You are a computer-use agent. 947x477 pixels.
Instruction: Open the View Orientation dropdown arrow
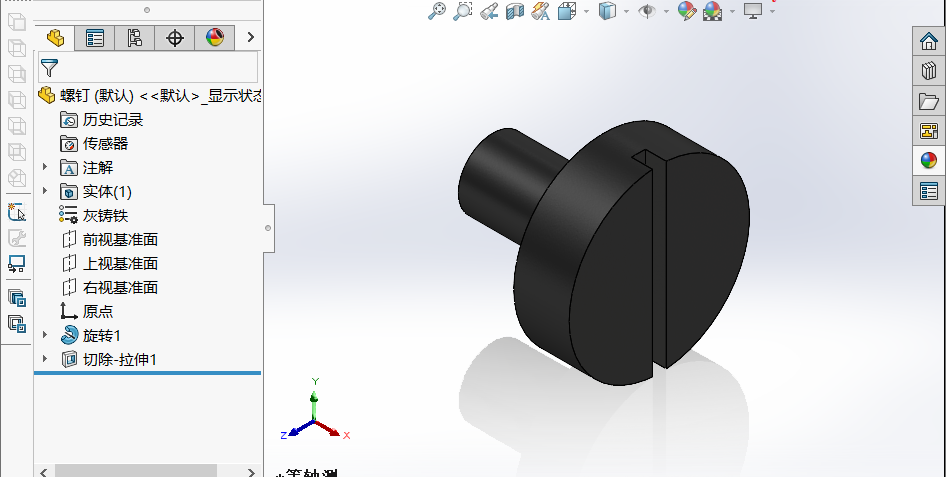(x=586, y=11)
